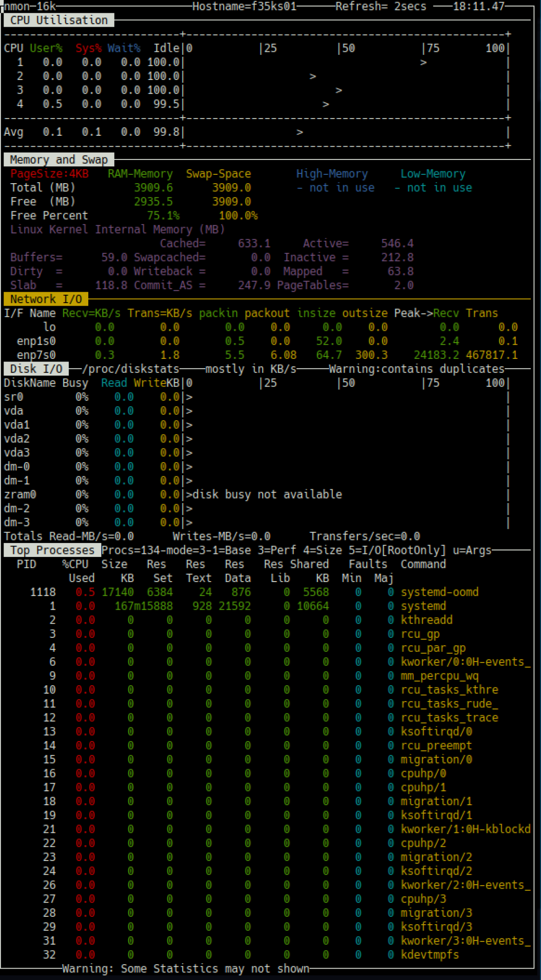Click the CPU Utilisation section header

[x=58, y=20]
